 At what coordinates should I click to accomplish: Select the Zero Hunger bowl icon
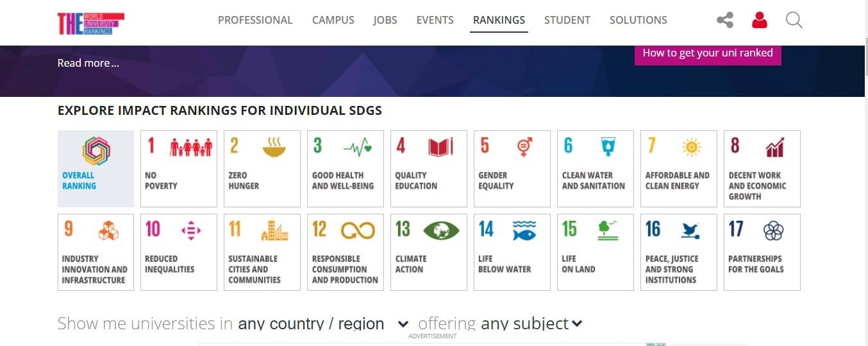click(x=274, y=148)
